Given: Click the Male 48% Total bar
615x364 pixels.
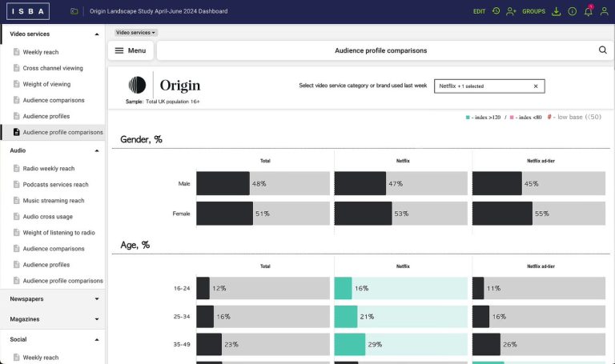Looking at the screenshot, I should tap(223, 183).
